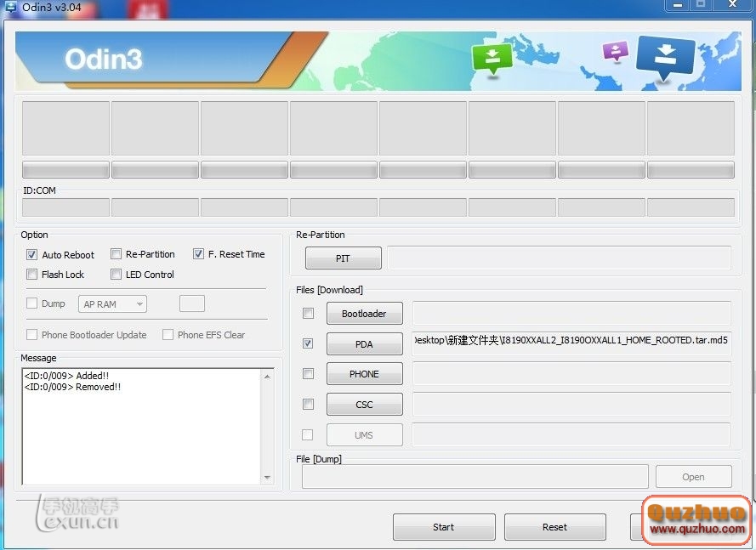The image size is (756, 550).
Task: Click Message log scrollbar up arrow
Action: tap(267, 376)
